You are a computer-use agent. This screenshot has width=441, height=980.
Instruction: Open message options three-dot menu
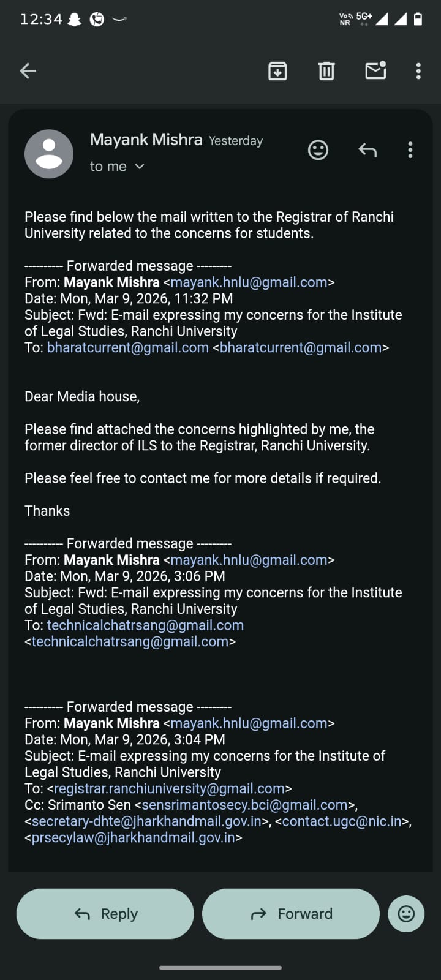[410, 150]
